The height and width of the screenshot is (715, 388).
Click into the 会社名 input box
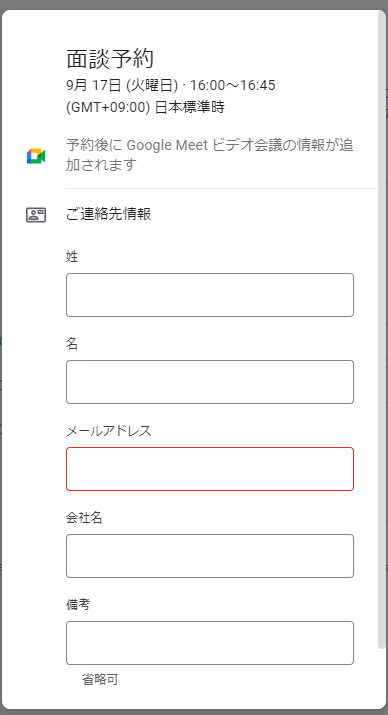click(x=210, y=556)
